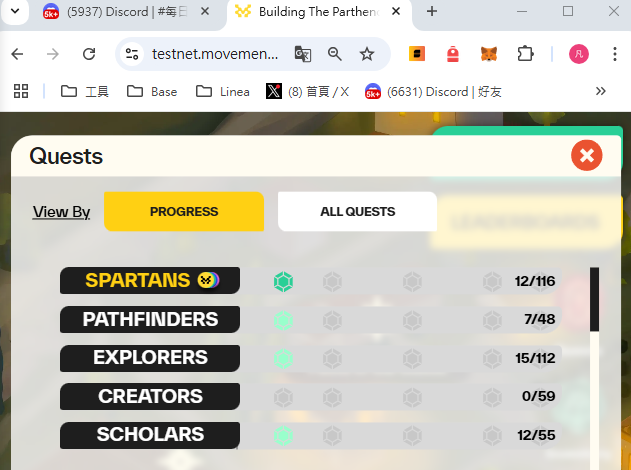Select the PROGRESS view button
The width and height of the screenshot is (631, 470).
click(184, 212)
